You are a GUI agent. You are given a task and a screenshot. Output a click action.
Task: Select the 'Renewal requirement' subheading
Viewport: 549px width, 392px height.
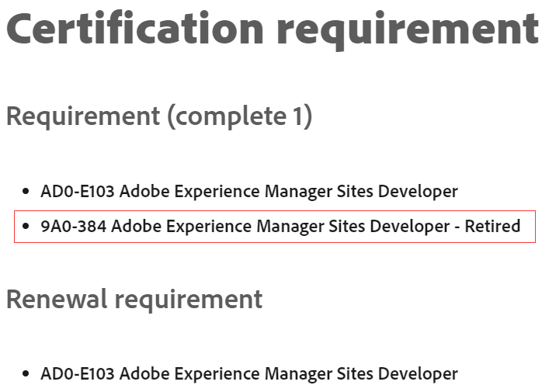tap(134, 300)
